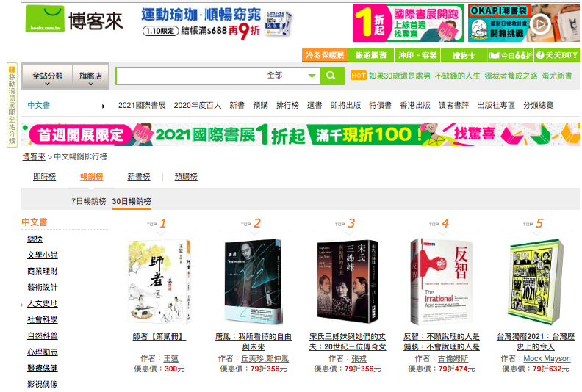The height and width of the screenshot is (392, 582).
Task: Expand the 旗艦店 dropdown menu
Action: click(91, 77)
